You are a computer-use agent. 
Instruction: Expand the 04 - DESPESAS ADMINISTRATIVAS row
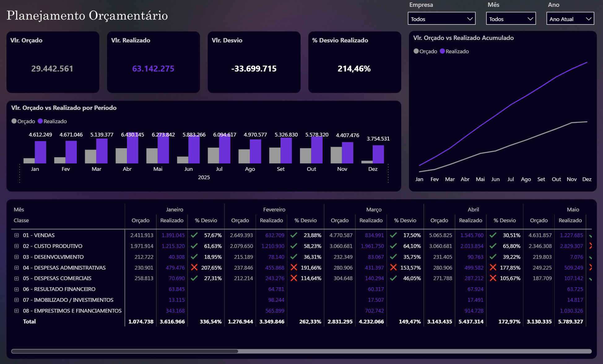click(16, 268)
